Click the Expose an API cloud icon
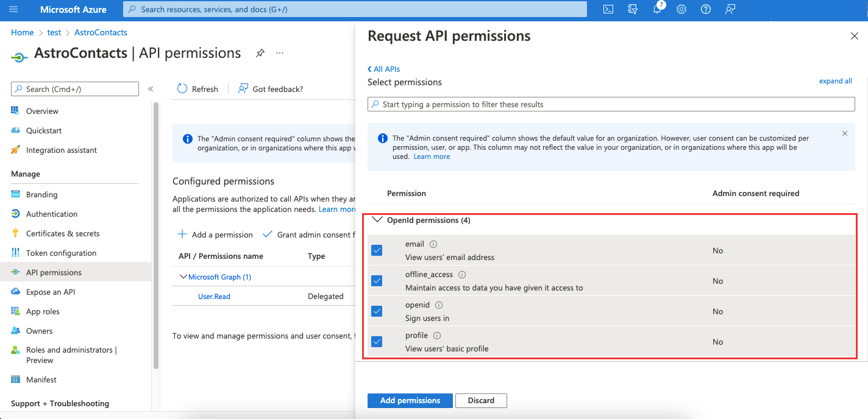This screenshot has width=868, height=419. [15, 292]
